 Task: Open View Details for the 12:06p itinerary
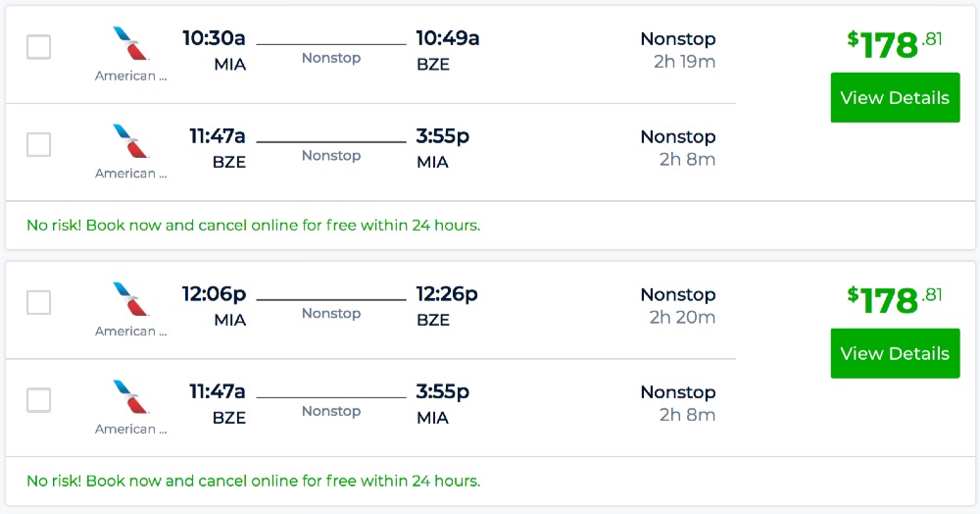tap(895, 353)
